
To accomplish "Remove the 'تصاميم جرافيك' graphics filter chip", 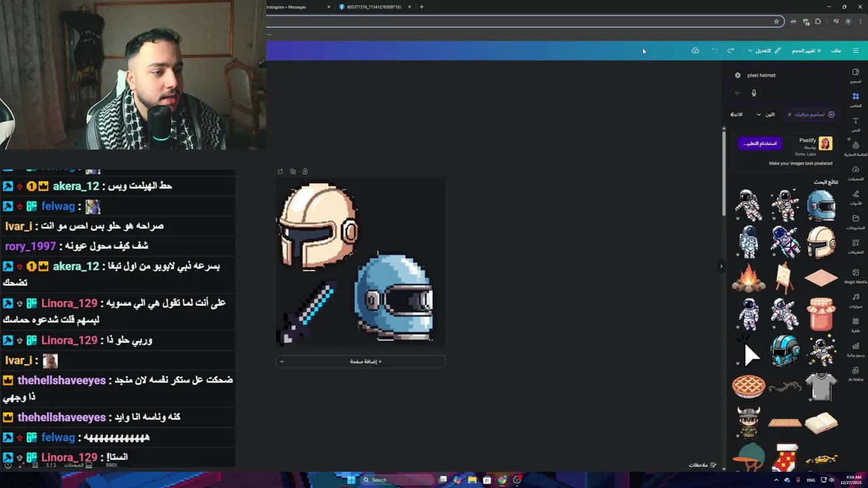I will click(789, 115).
